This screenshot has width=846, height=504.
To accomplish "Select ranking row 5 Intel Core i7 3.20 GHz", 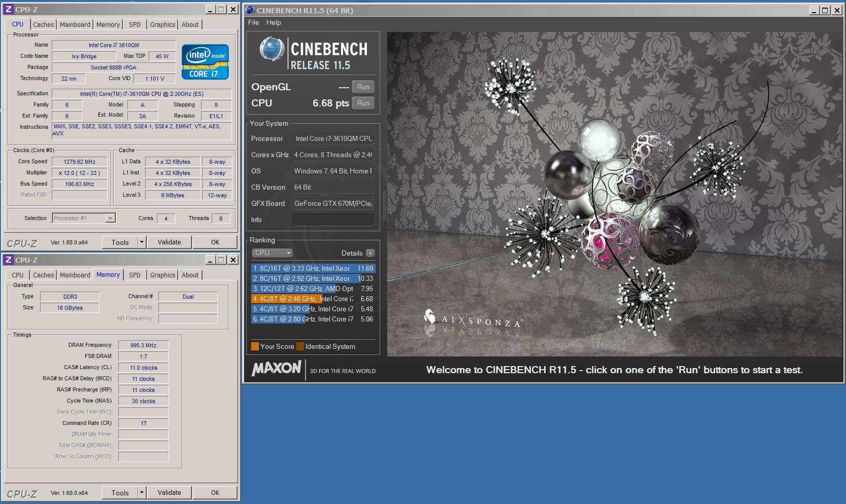I will pos(313,309).
